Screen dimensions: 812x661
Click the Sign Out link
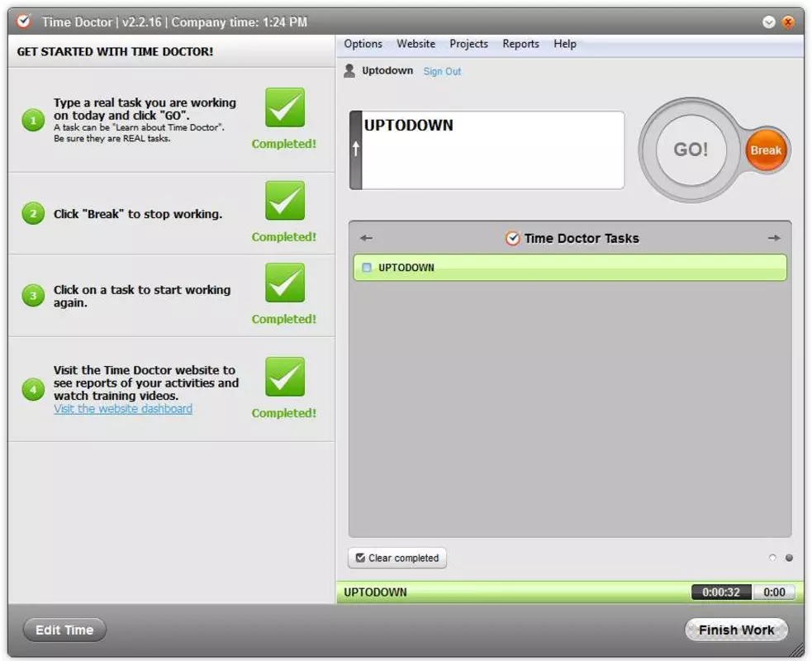442,72
